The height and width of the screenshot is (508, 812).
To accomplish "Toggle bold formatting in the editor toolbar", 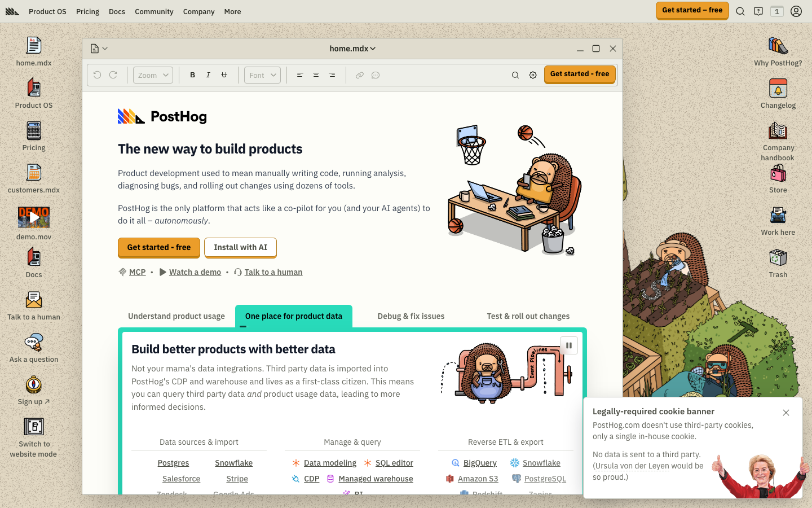I will tap(192, 75).
